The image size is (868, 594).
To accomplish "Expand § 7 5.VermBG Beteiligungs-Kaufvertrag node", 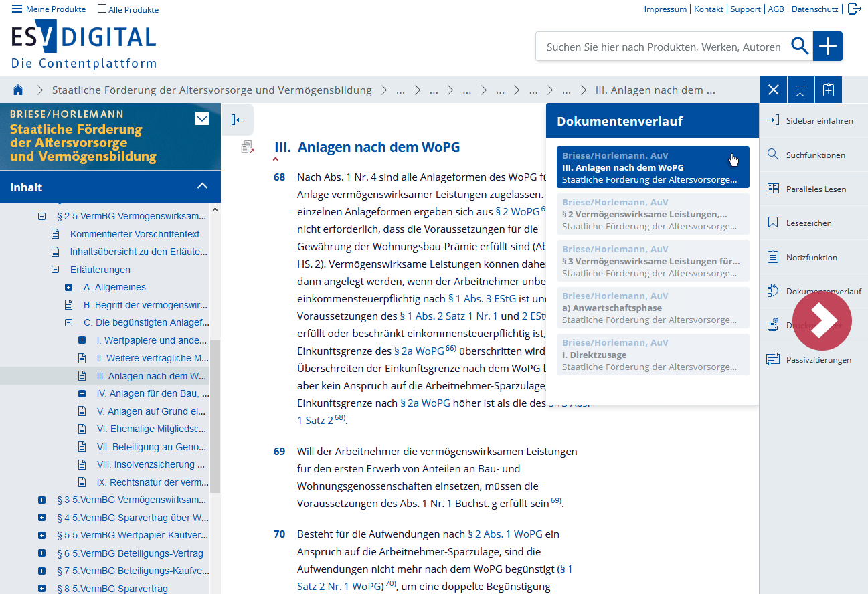I will tap(41, 571).
